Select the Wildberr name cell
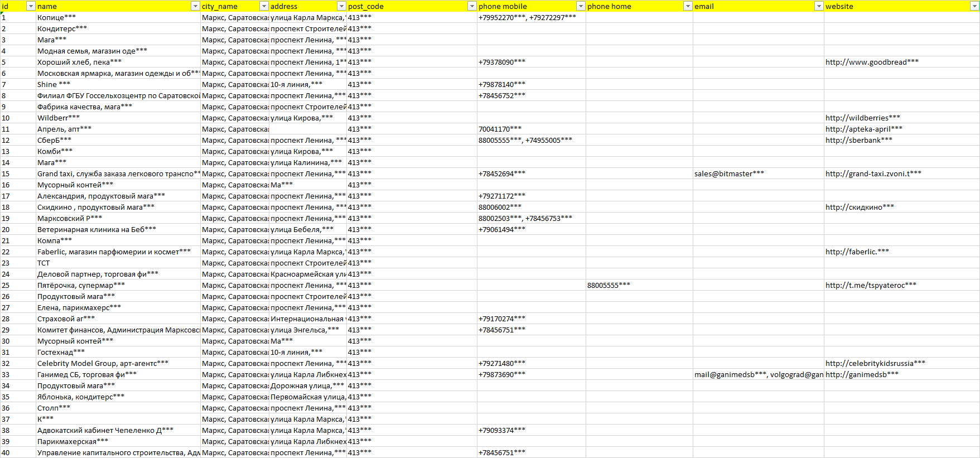980x458 pixels. [58, 118]
